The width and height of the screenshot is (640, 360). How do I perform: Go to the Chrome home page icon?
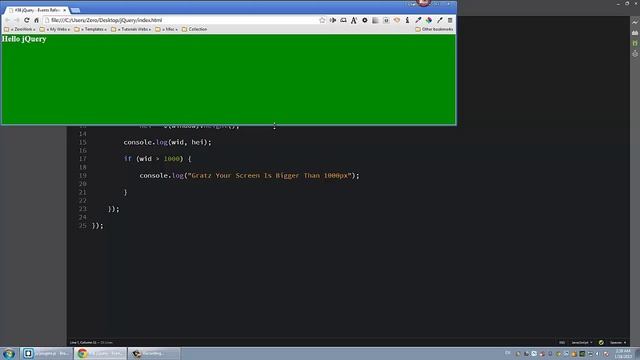pyautogui.click(x=36, y=20)
